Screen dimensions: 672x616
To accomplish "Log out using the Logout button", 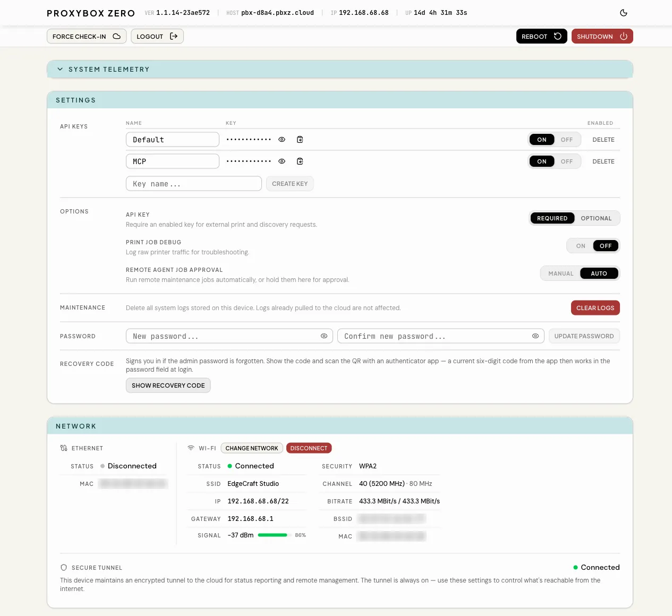I will [157, 36].
